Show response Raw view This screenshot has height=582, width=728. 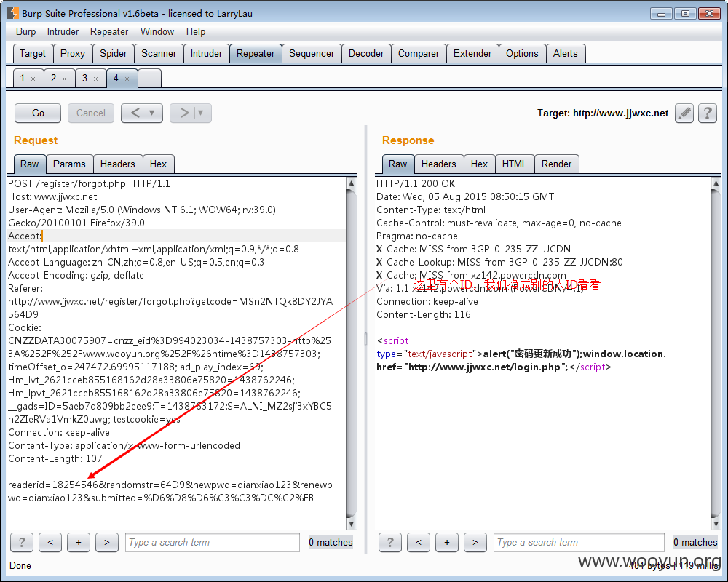click(397, 164)
